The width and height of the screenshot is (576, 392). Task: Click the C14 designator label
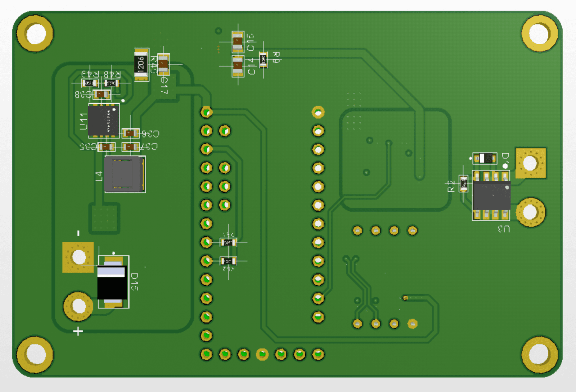pyautogui.click(x=251, y=67)
